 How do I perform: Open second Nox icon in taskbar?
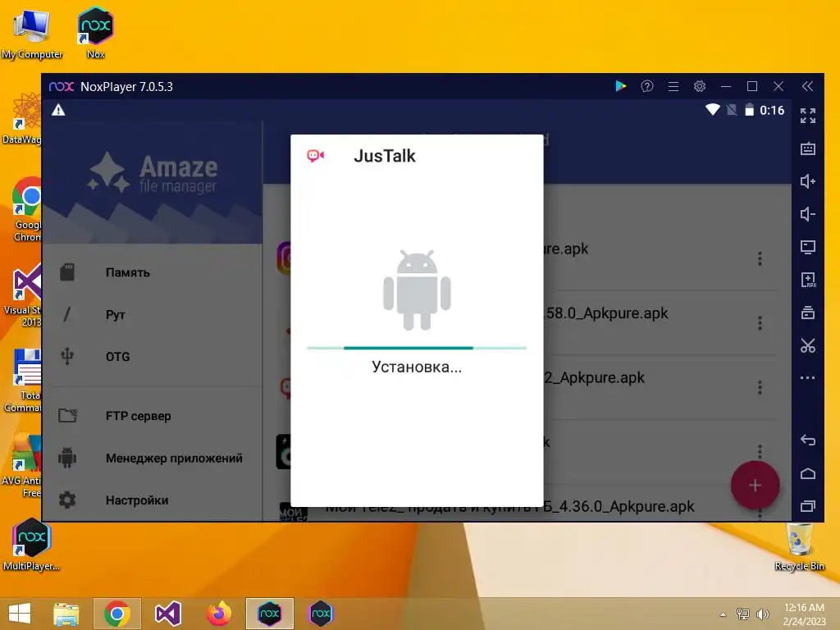pos(321,614)
